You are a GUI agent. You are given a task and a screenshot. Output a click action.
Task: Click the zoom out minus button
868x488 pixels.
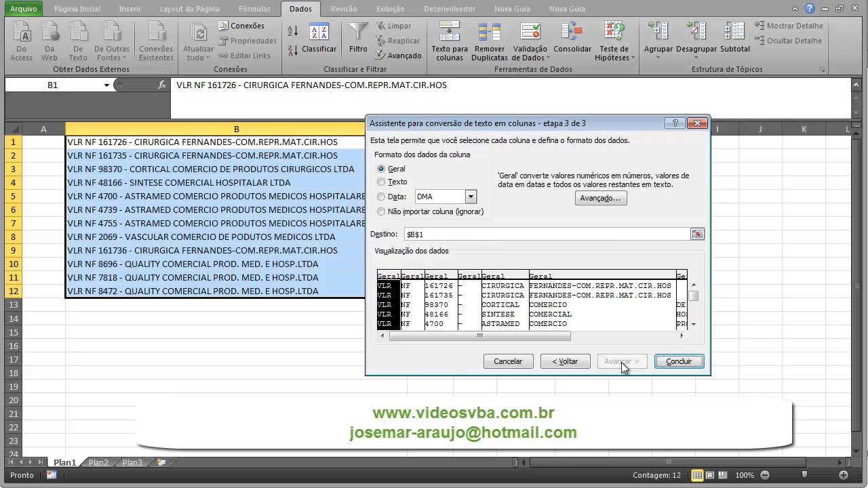(765, 475)
